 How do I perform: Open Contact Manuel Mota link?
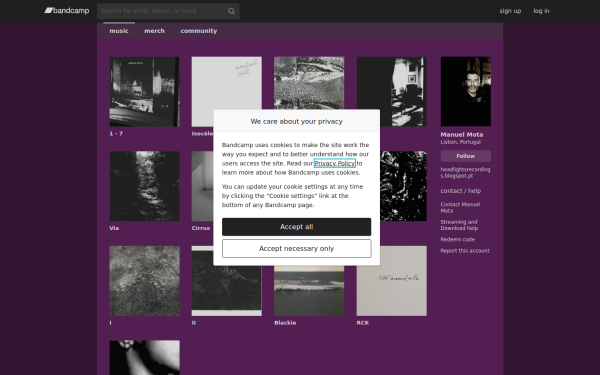click(460, 207)
